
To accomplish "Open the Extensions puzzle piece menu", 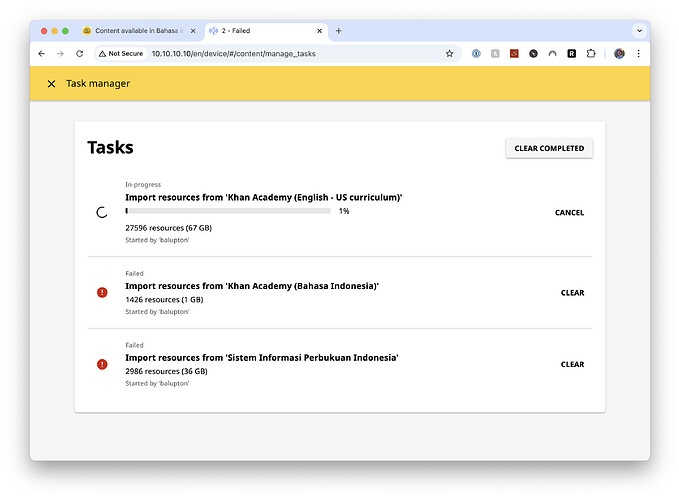I will pyautogui.click(x=591, y=54).
